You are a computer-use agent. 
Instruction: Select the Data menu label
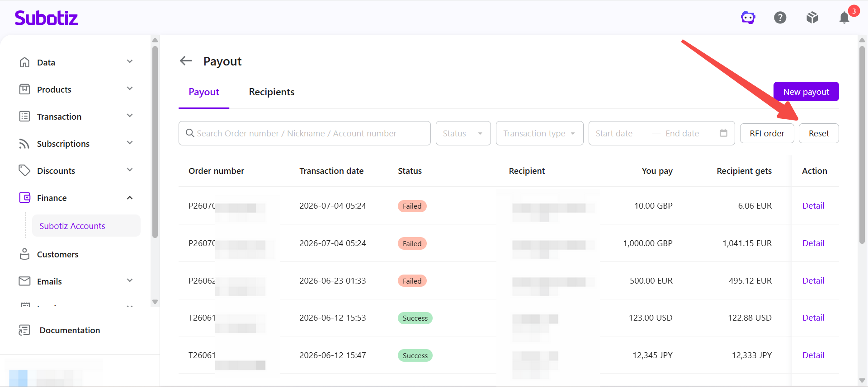[46, 62]
